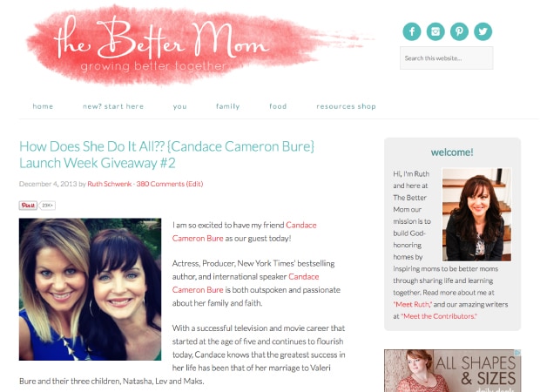Open the Twitter social icon
The image size is (540, 392).
pyautogui.click(x=483, y=31)
